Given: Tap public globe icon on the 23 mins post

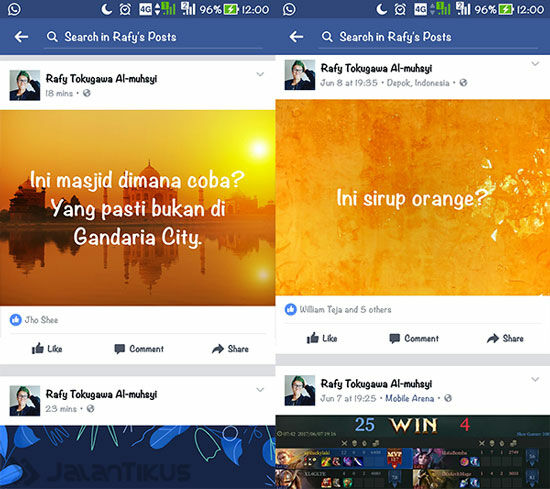Looking at the screenshot, I should coord(90,408).
